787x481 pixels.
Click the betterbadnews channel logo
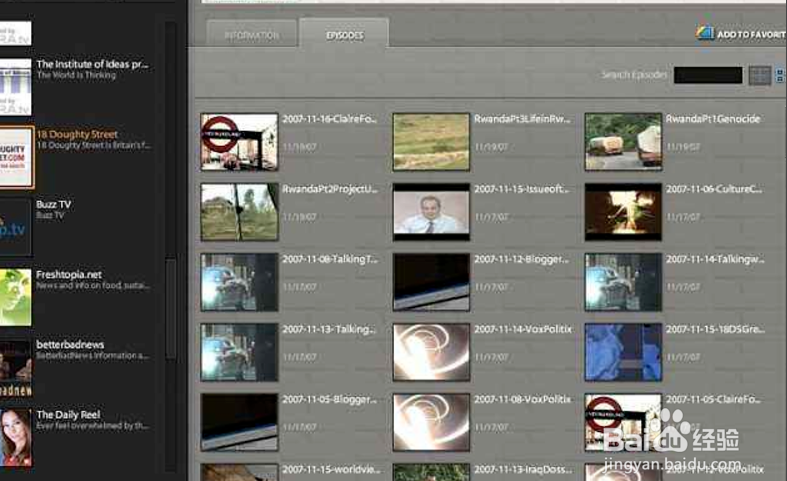[16, 368]
